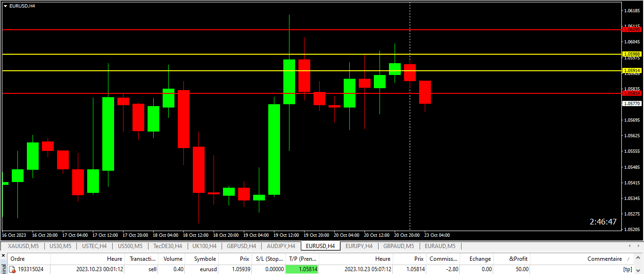The image size is (644, 274).
Task: Open the USTEC,H4 chart tab
Action: (x=94, y=246)
